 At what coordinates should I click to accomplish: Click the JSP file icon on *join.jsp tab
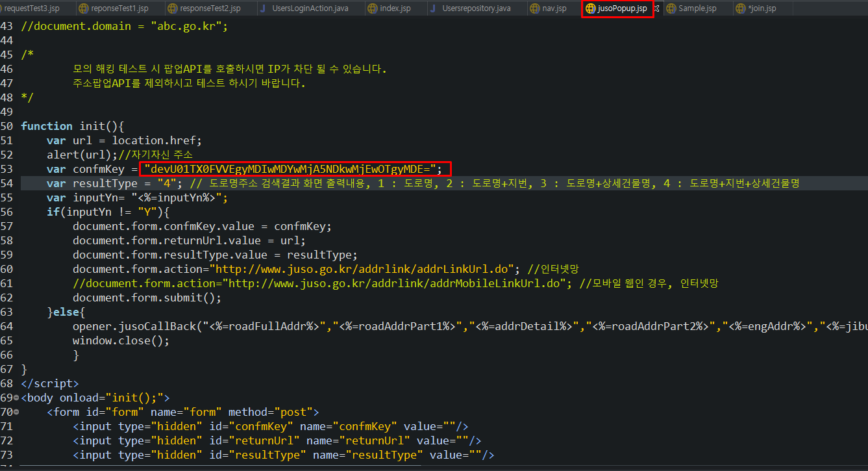click(740, 8)
